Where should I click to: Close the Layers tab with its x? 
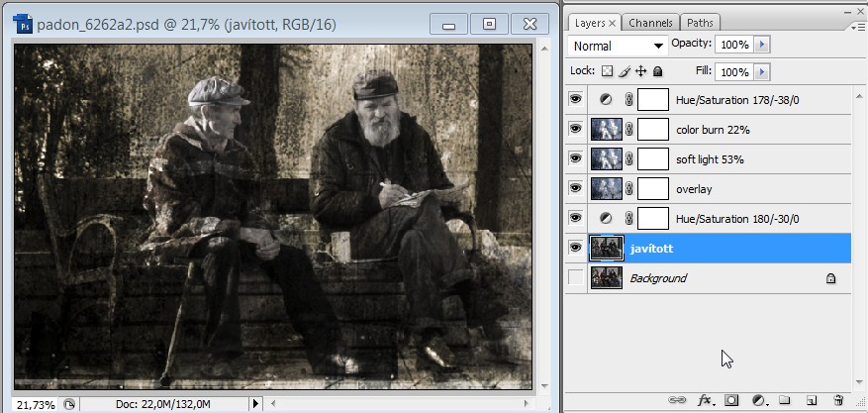pos(612,23)
